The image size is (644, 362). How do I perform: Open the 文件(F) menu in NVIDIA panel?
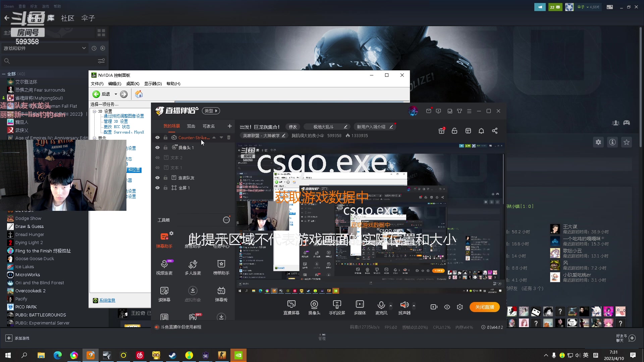pos(97,83)
